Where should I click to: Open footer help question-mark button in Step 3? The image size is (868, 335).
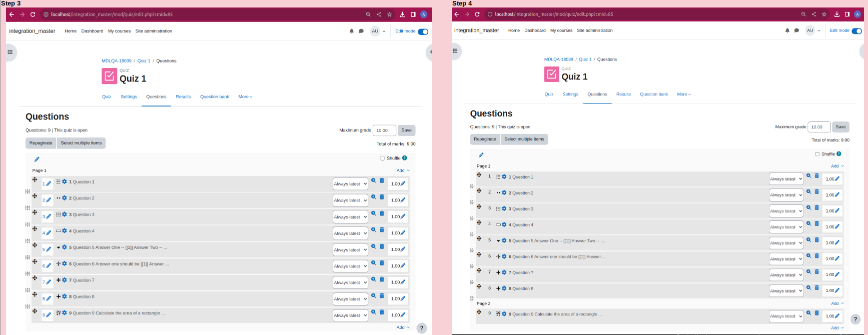(x=422, y=328)
